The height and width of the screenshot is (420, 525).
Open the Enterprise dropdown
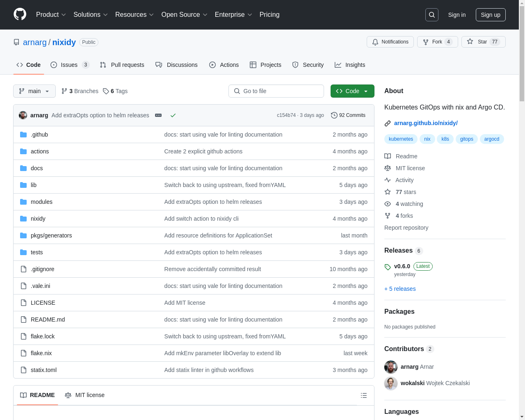point(233,15)
